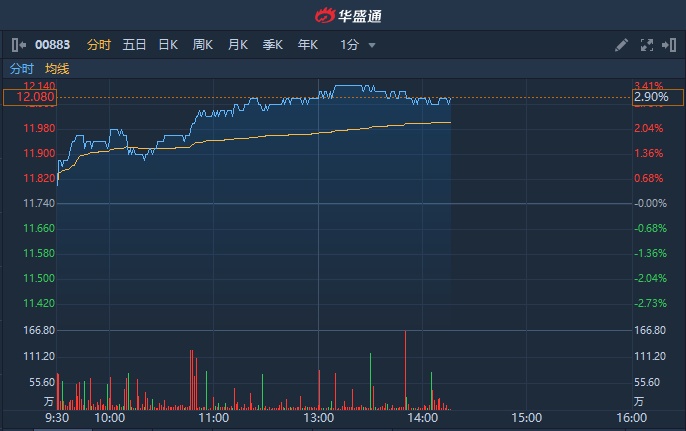Click the collapse right panel icon
Screen dimensions: 686x431
point(669,45)
